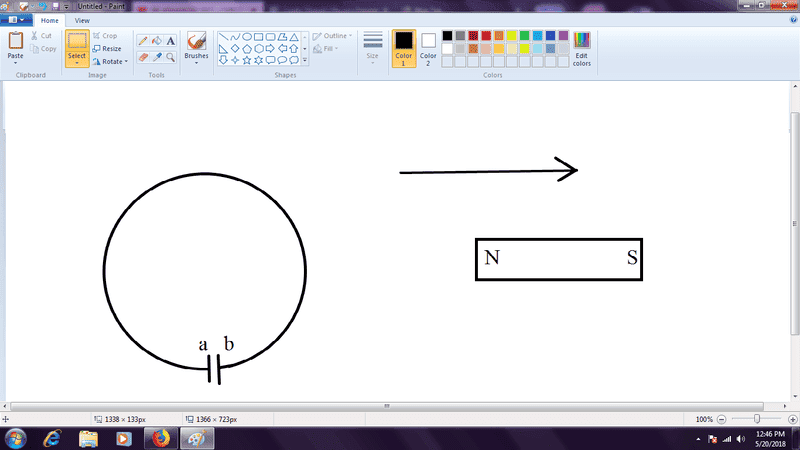Expand the shapes gallery list
The image size is (800, 450).
pos(305,60)
